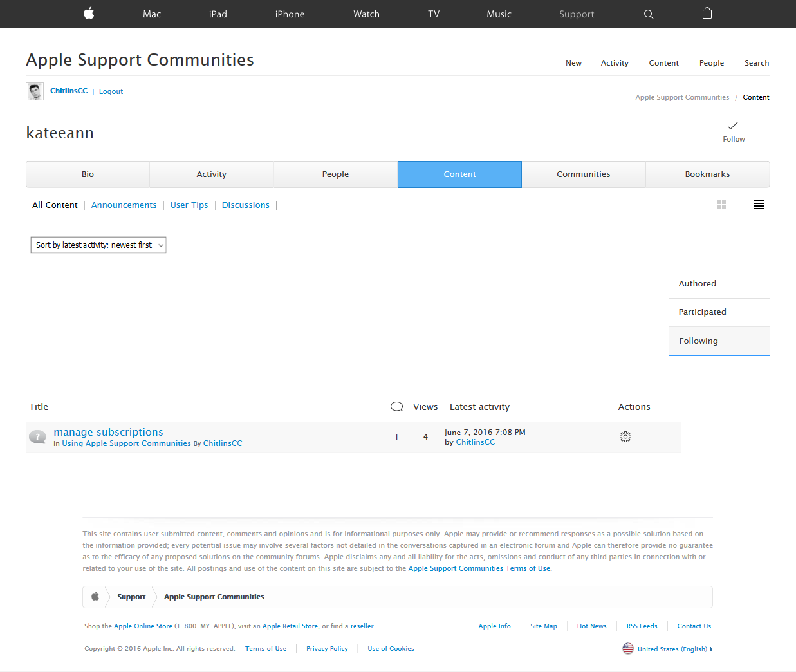Click ChitlinsCC under latest activity
Image resolution: width=796 pixels, height=672 pixels.
click(476, 442)
